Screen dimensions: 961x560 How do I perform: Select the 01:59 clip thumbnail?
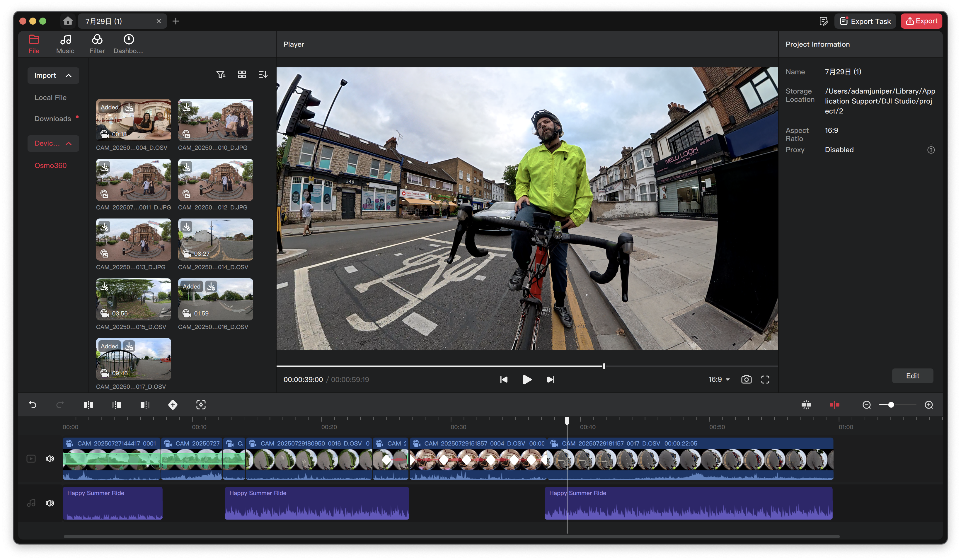pyautogui.click(x=215, y=299)
